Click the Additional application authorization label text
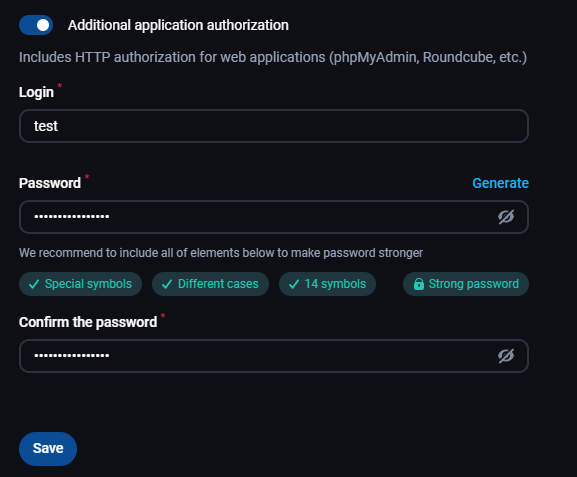 click(178, 25)
